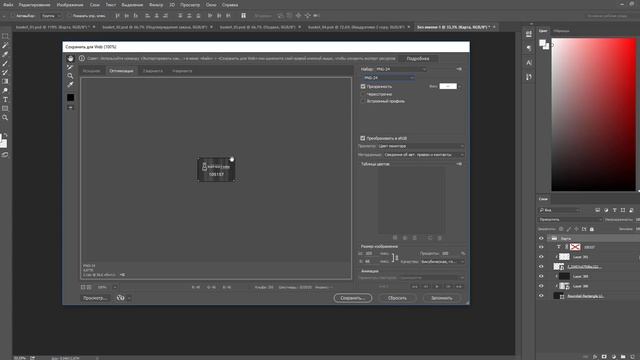Switch to the Original tab
Screen dimensions: 640x360
point(91,71)
